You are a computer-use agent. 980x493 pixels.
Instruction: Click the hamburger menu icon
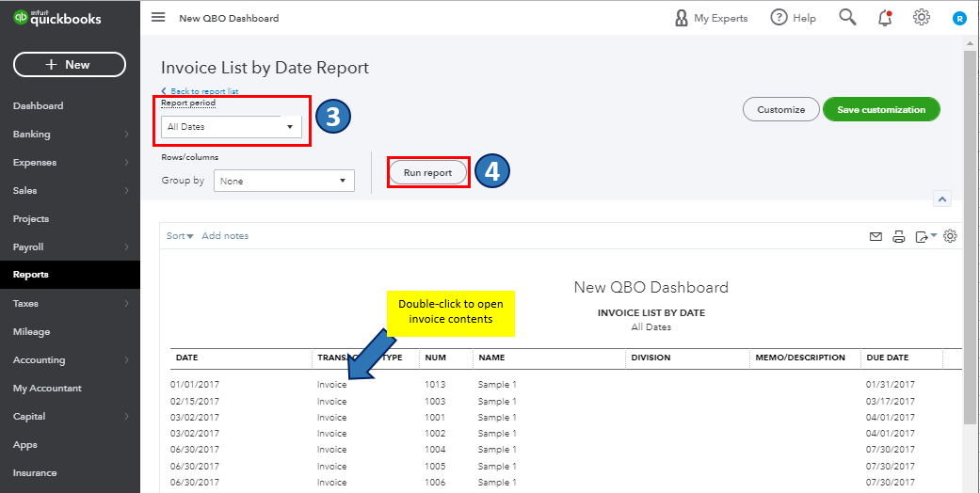(158, 18)
